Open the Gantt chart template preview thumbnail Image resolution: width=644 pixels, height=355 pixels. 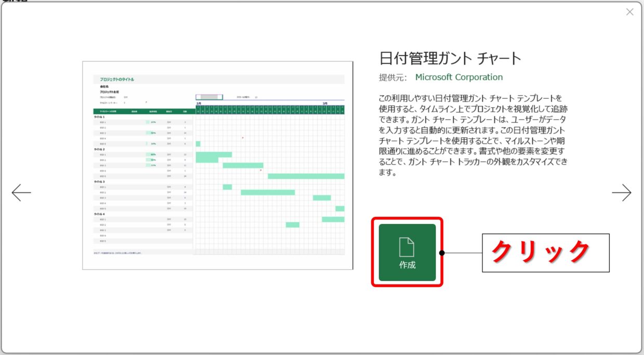pyautogui.click(x=218, y=165)
